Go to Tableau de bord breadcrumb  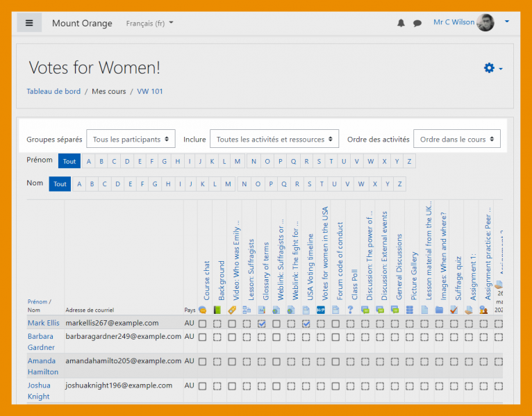pyautogui.click(x=53, y=91)
